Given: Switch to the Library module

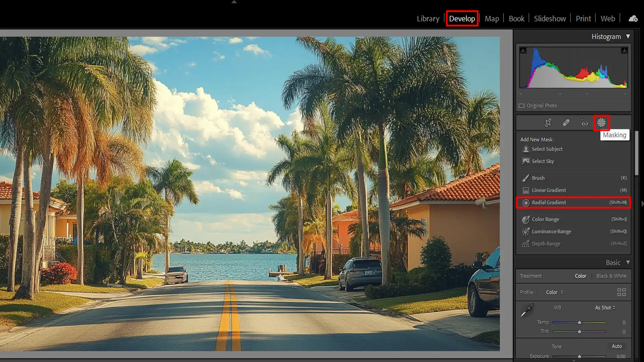Looking at the screenshot, I should click(428, 19).
